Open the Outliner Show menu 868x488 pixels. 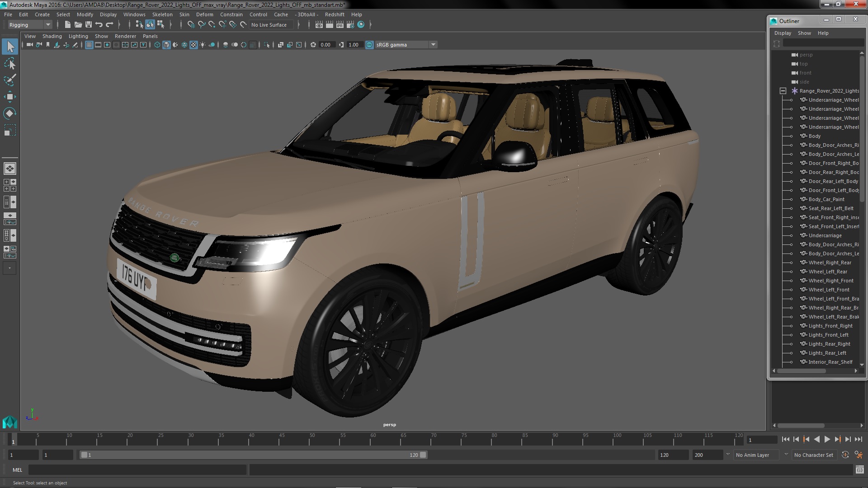point(804,33)
